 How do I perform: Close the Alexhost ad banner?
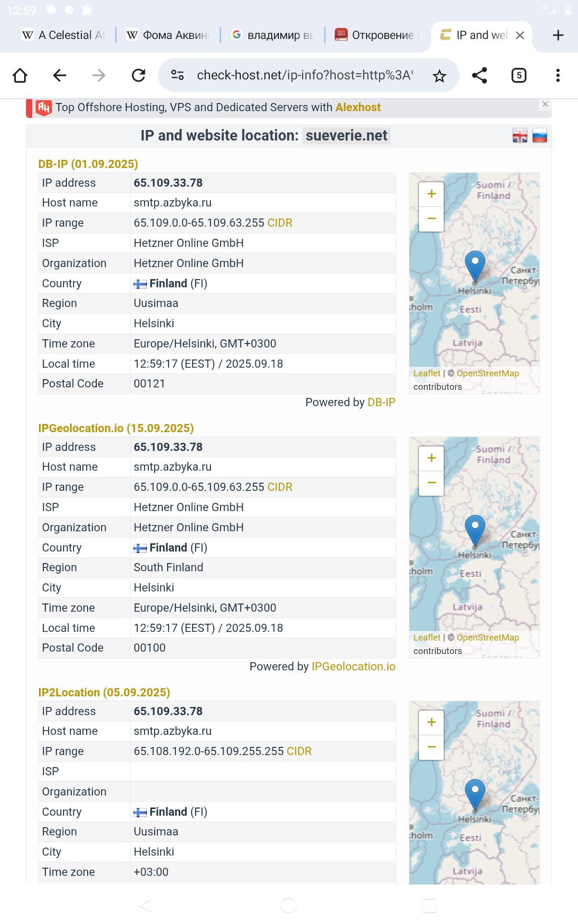[x=545, y=104]
